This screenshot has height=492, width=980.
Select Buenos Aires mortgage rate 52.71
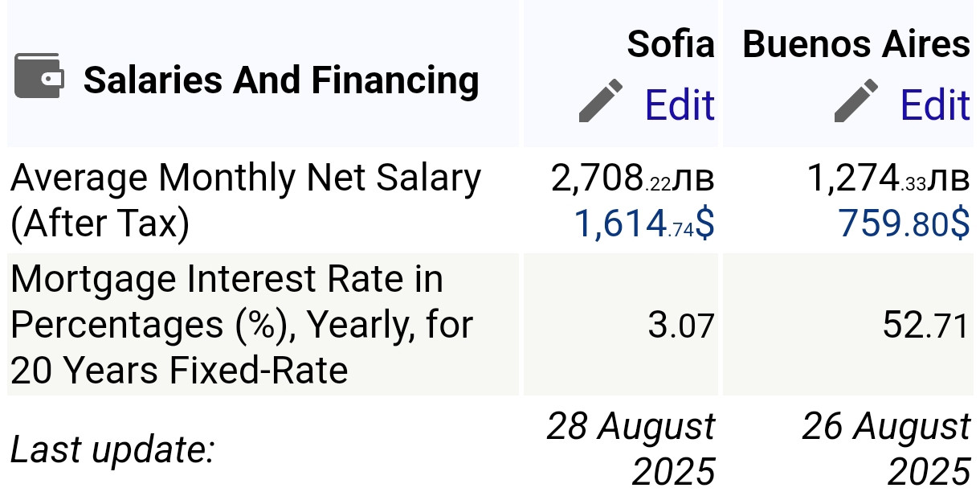click(x=925, y=326)
